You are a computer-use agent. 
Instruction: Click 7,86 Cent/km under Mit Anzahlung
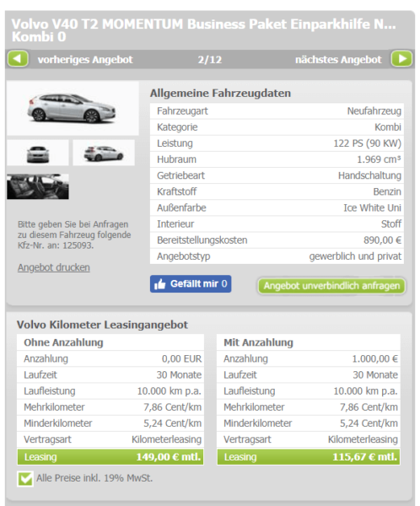[x=369, y=407]
